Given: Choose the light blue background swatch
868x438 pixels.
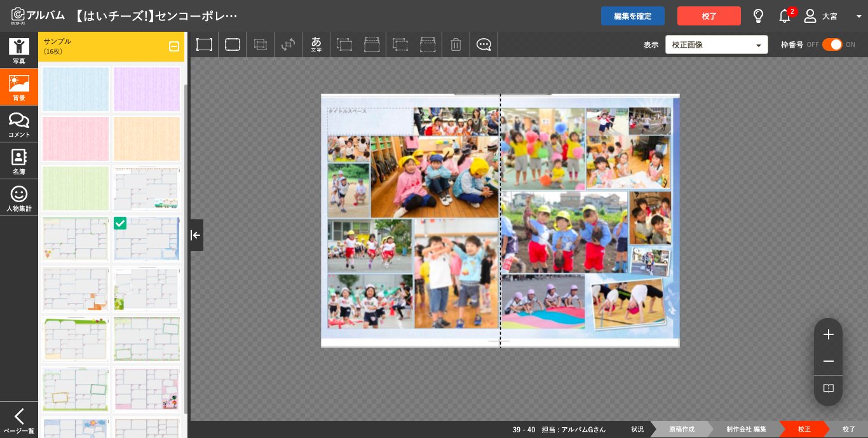Looking at the screenshot, I should coord(76,89).
